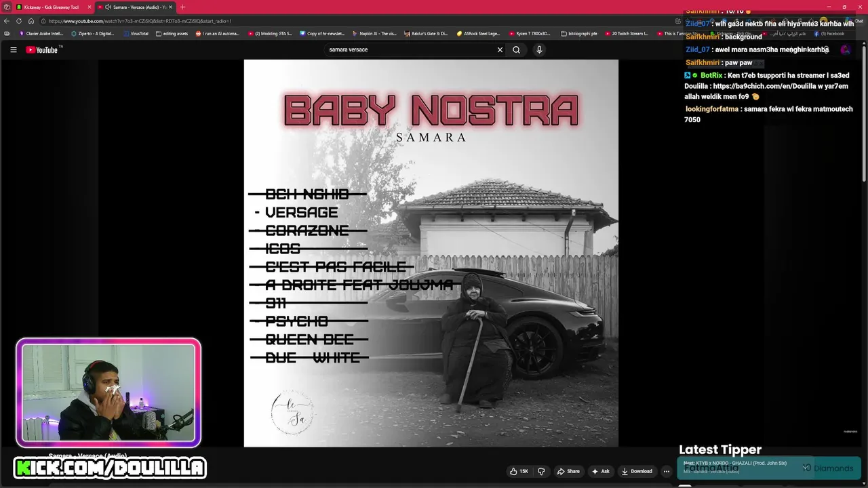Open bibliographi pfe bookmark folder

579,33
